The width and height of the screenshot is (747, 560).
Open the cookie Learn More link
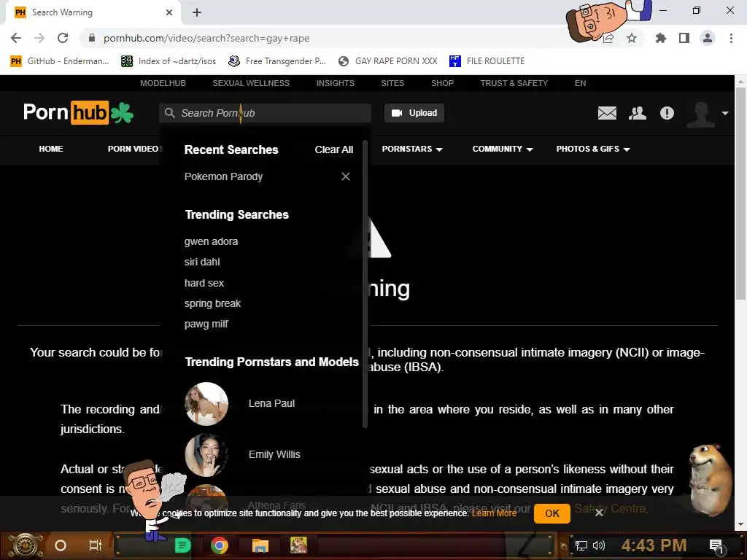pyautogui.click(x=494, y=513)
